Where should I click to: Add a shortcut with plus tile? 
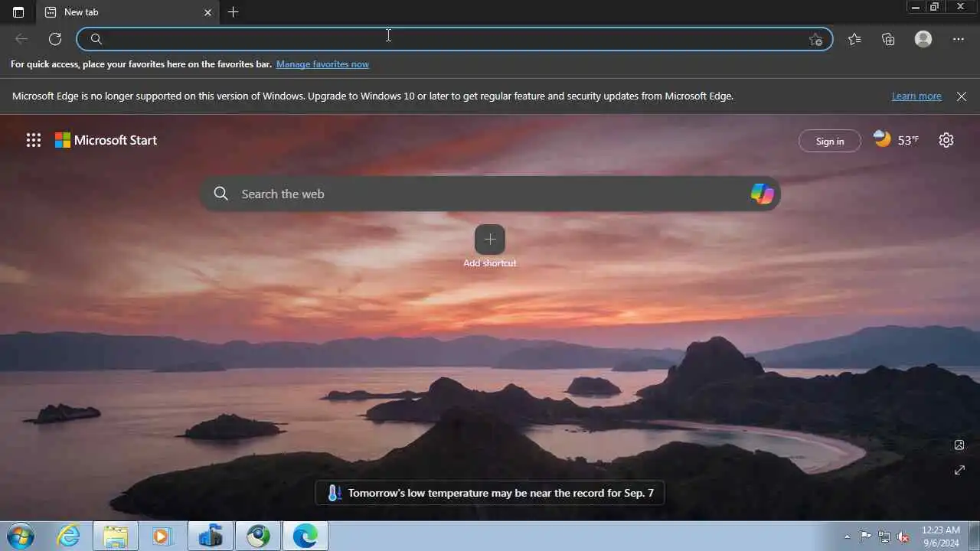(x=490, y=240)
